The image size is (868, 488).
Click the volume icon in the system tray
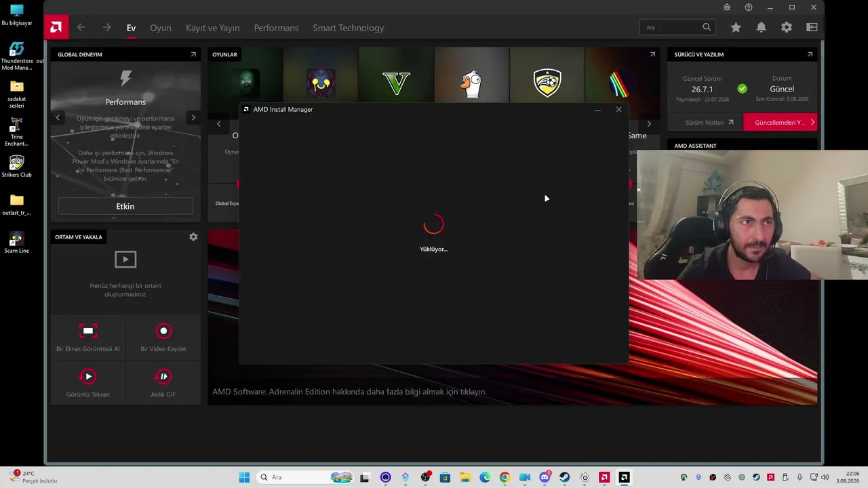click(825, 477)
